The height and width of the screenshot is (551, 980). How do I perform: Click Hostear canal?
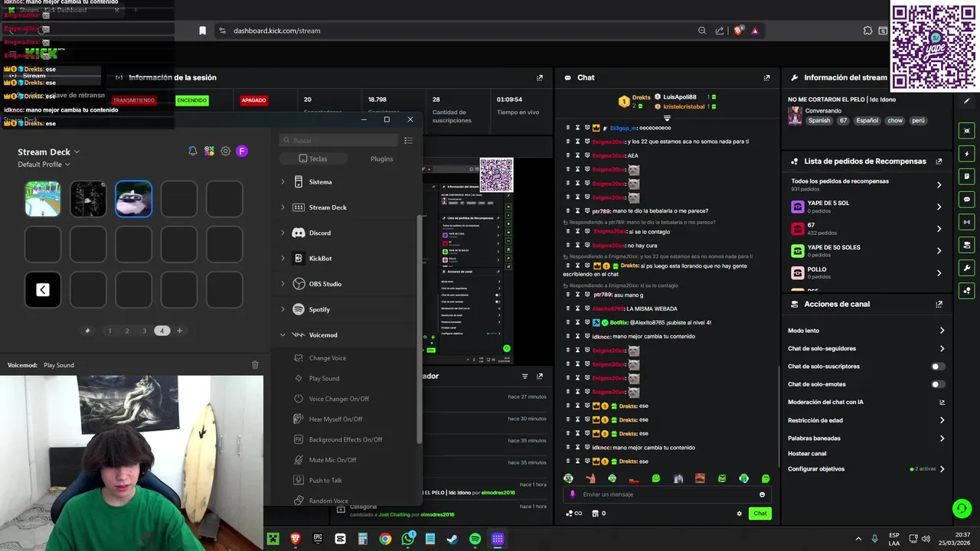coord(807,454)
